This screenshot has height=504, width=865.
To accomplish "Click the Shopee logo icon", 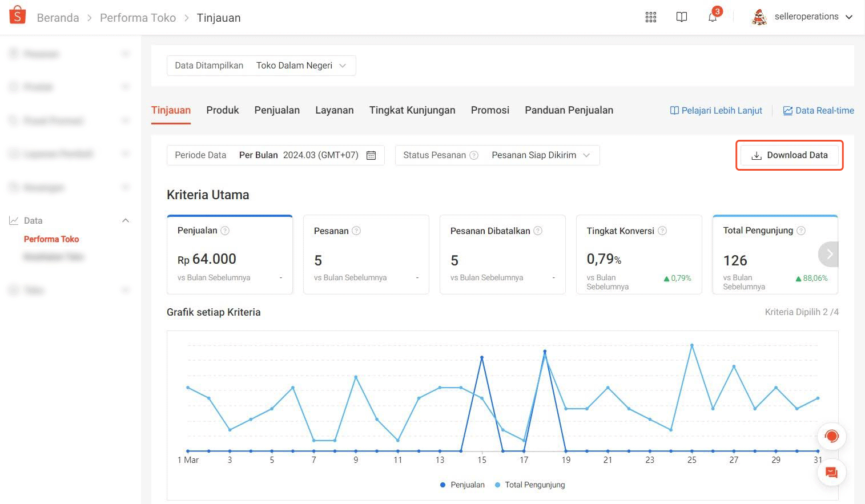I will (18, 15).
